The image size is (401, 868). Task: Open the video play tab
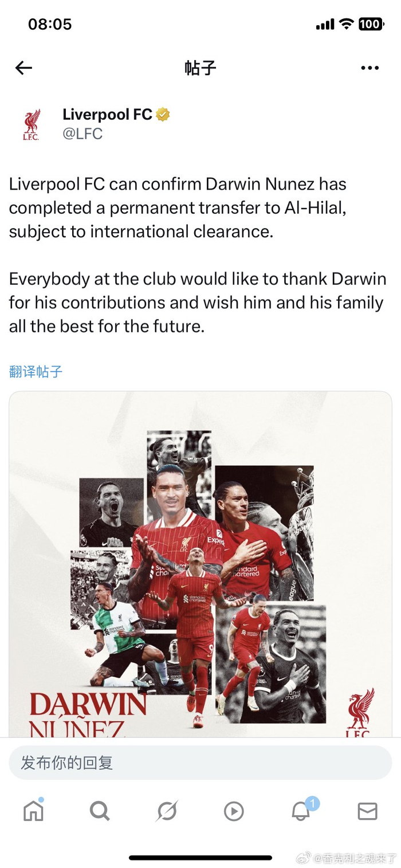[x=234, y=811]
